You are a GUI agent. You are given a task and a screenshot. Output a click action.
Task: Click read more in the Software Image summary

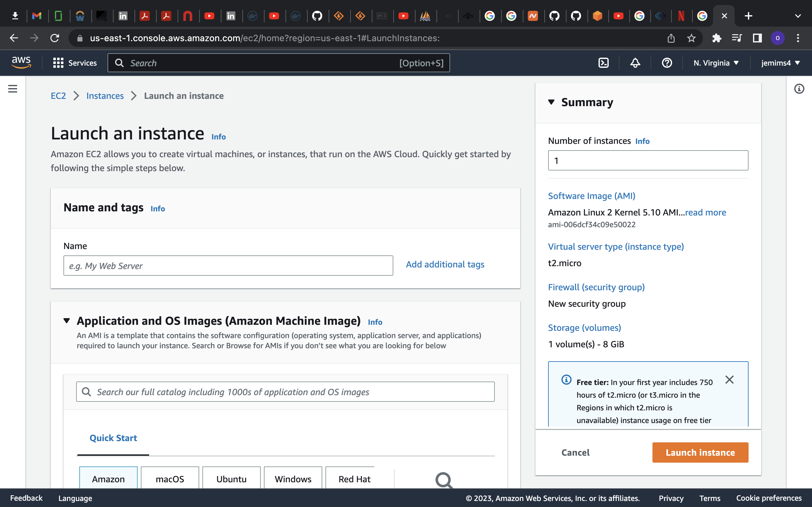click(x=705, y=212)
